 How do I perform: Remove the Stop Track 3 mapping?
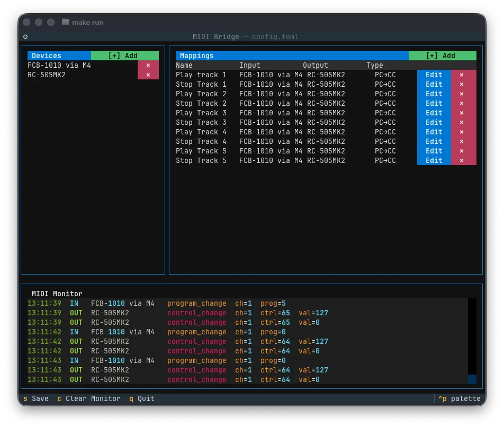464,122
